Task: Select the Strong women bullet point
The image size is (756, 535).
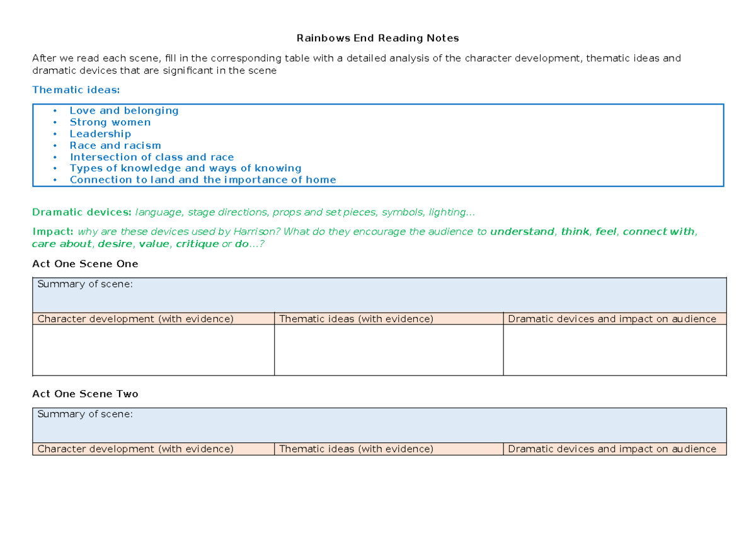Action: coord(110,122)
